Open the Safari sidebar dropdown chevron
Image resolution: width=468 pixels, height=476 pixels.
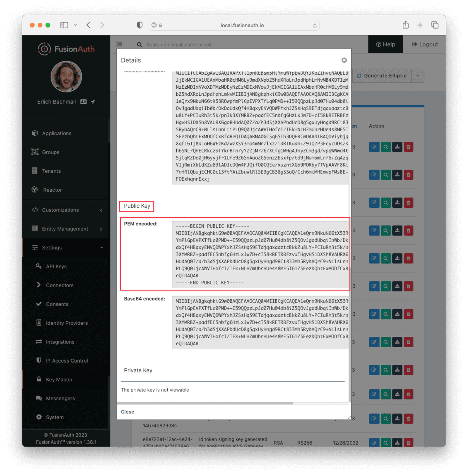[x=75, y=25]
